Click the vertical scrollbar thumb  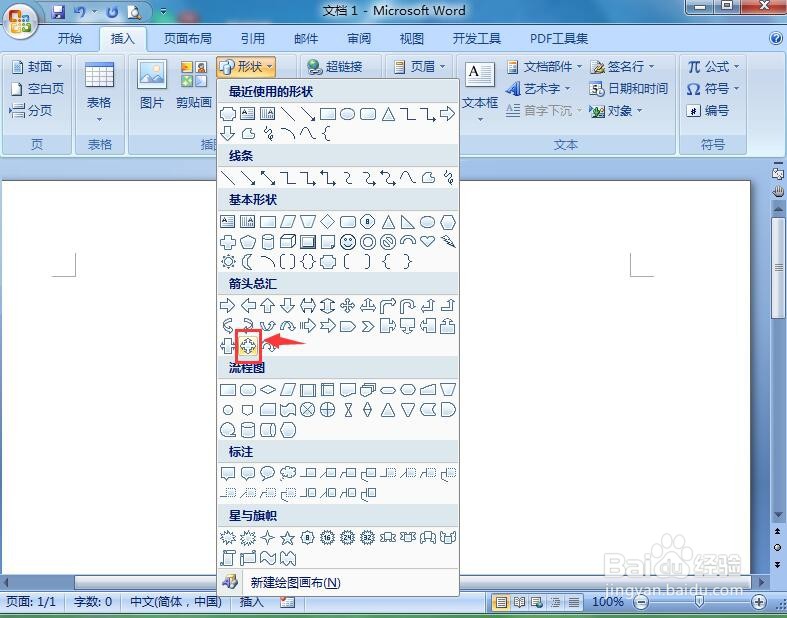pyautogui.click(x=778, y=267)
